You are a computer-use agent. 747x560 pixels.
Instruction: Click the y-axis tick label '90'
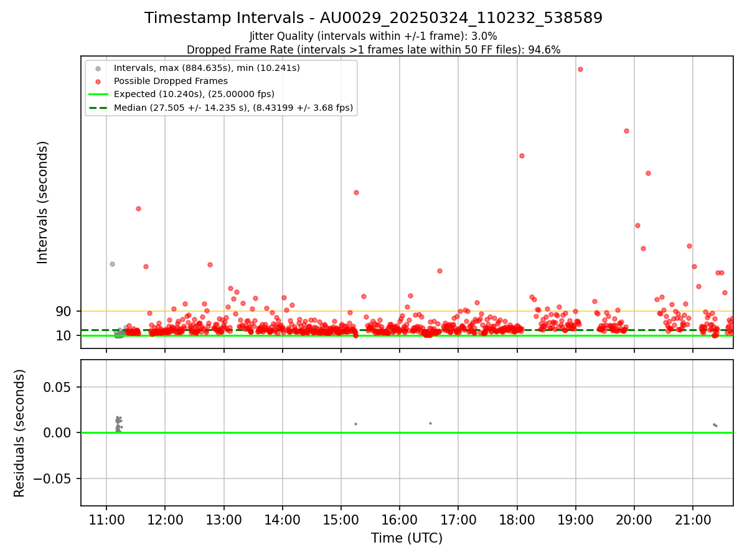[x=64, y=311]
